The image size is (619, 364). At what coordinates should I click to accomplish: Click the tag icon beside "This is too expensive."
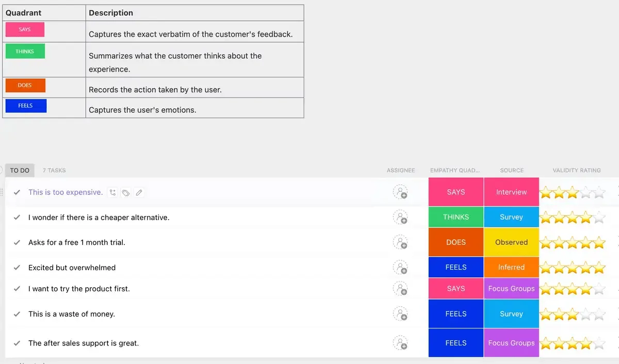[126, 192]
